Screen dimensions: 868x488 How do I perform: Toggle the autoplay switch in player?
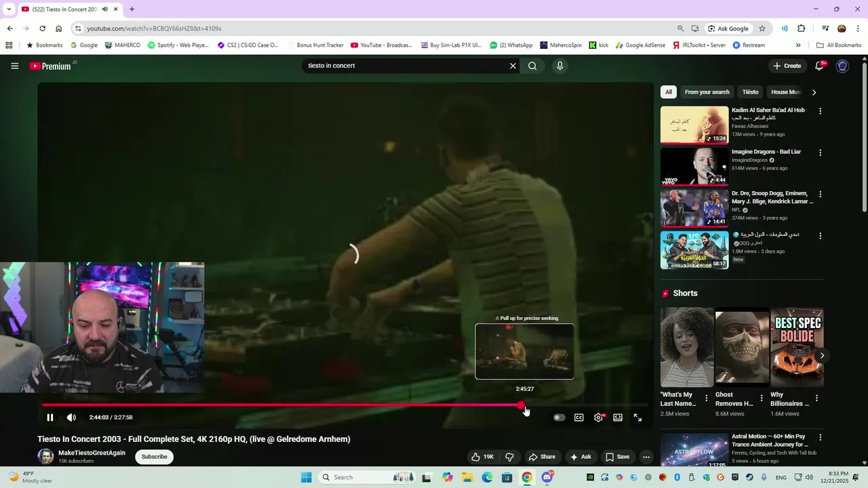(559, 418)
